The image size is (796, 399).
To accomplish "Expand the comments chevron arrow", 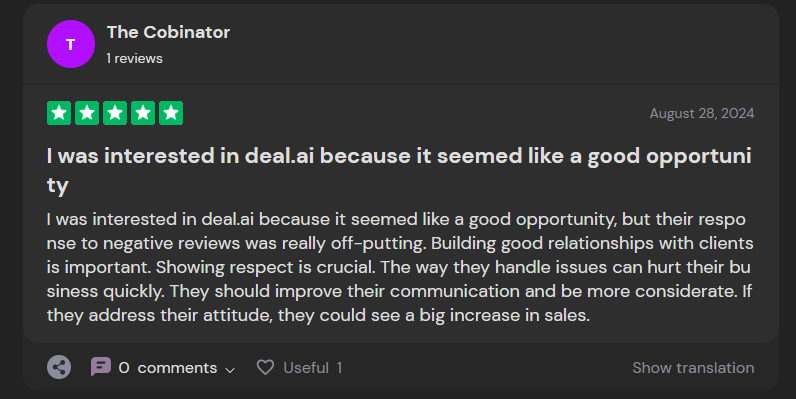I will click(230, 370).
